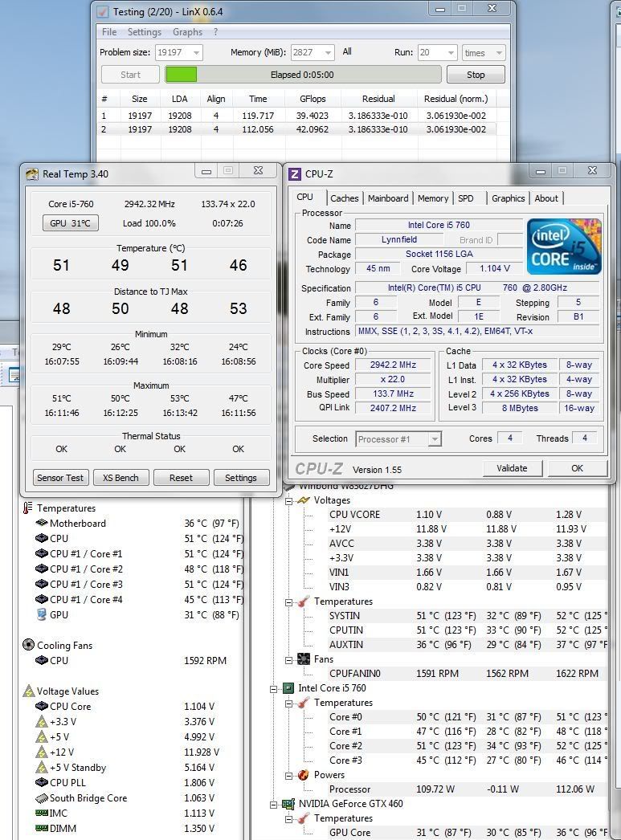Click the GFlops column header in LinX
The width and height of the screenshot is (621, 840).
click(x=313, y=99)
